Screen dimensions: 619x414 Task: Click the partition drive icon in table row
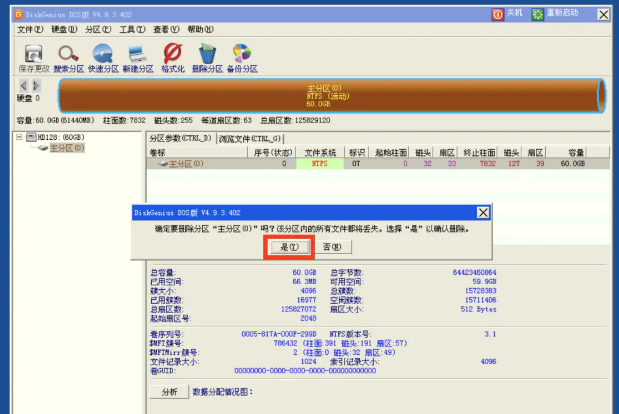tap(163, 163)
